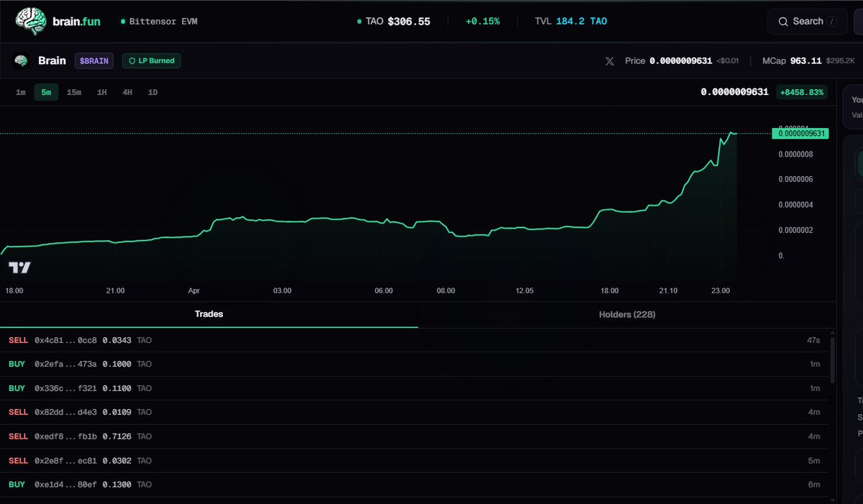The height and width of the screenshot is (504, 863).
Task: Switch to the Trades tab
Action: (209, 314)
